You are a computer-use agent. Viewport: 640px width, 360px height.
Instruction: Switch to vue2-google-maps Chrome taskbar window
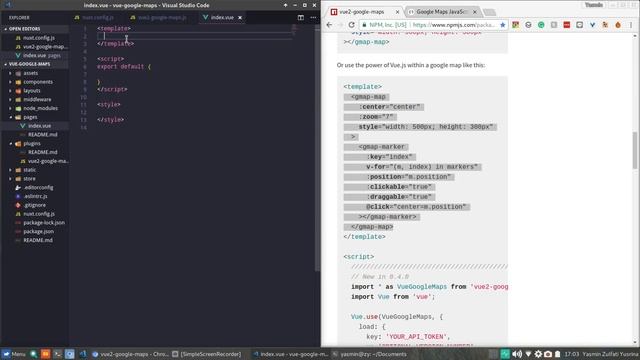pos(130,354)
